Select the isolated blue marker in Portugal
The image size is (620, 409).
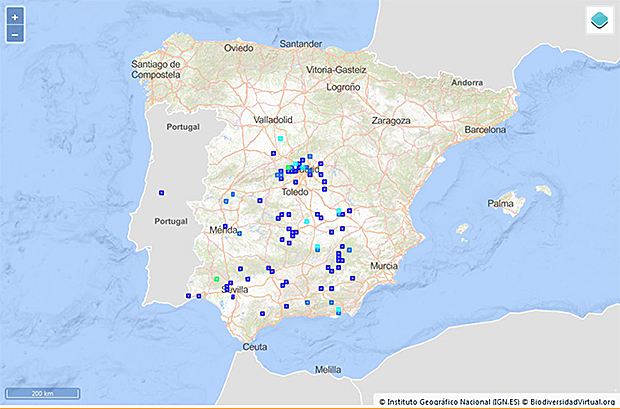pos(162,192)
